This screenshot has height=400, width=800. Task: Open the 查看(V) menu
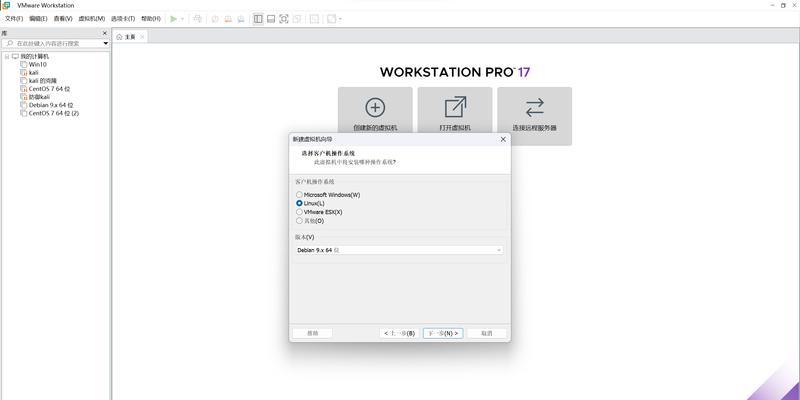(63, 19)
